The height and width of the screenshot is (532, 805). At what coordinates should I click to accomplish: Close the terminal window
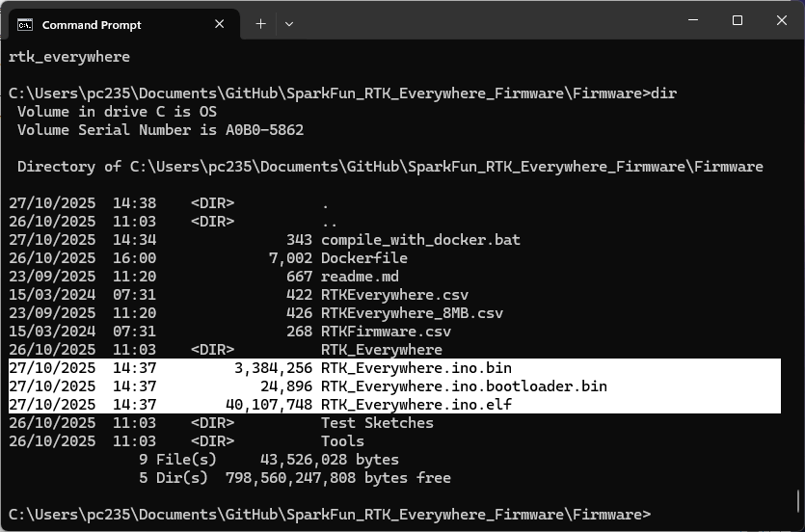click(782, 20)
